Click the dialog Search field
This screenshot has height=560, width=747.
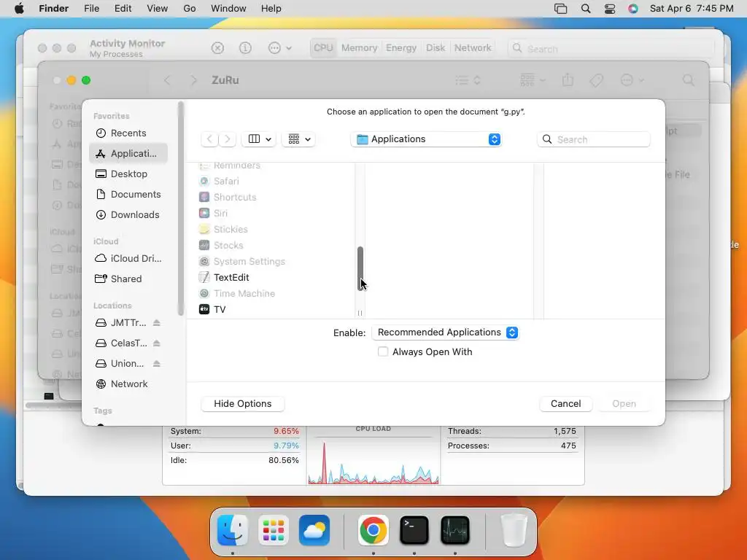tap(594, 139)
